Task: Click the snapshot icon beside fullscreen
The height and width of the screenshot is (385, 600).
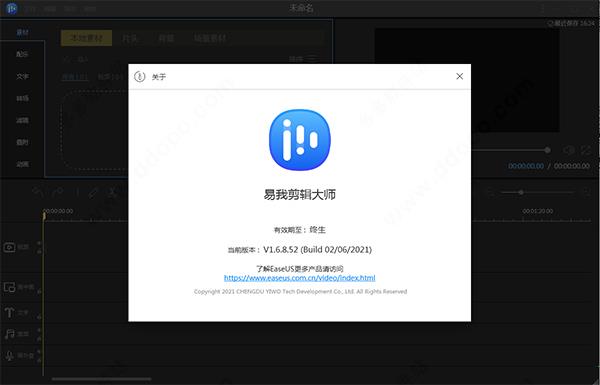Action: (569, 150)
